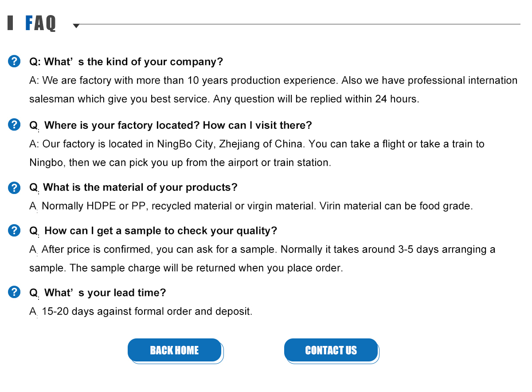Click the answer mentioning NingBo City, Zhejiang
The image size is (532, 392).
(x=257, y=153)
